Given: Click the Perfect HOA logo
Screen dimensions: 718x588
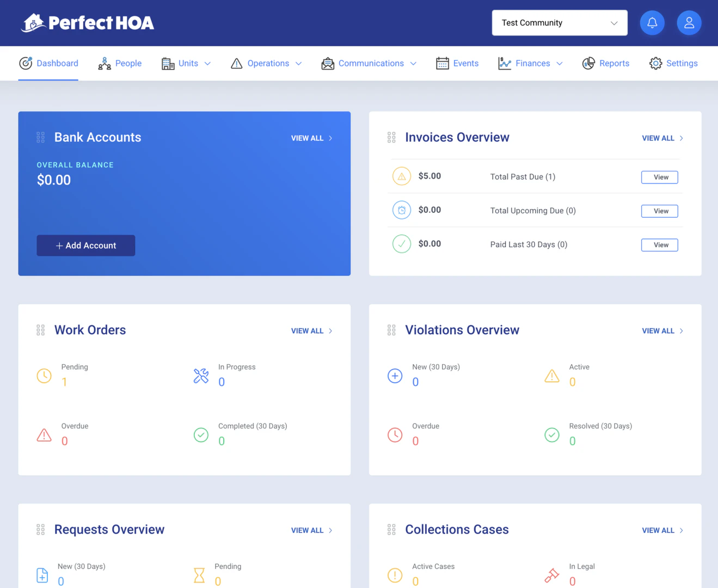Looking at the screenshot, I should coord(88,23).
